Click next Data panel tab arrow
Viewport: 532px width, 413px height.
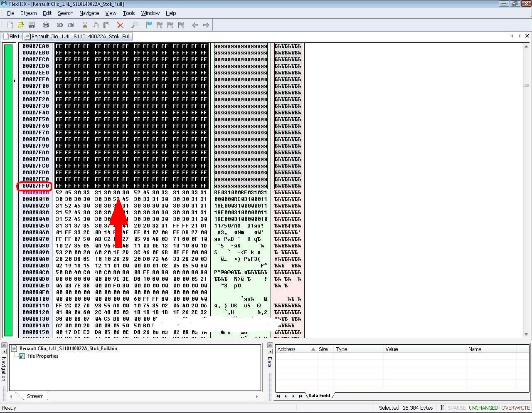[293, 396]
